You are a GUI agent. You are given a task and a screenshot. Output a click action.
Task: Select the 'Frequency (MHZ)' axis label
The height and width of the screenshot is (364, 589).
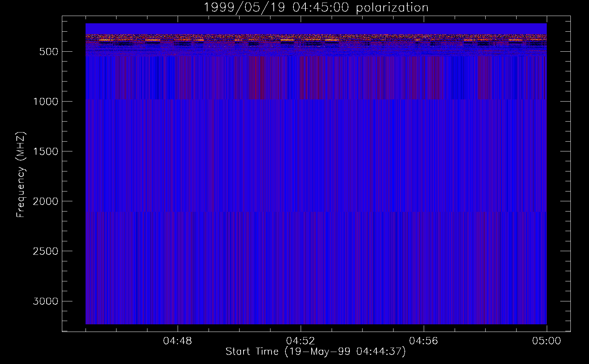[x=21, y=175]
